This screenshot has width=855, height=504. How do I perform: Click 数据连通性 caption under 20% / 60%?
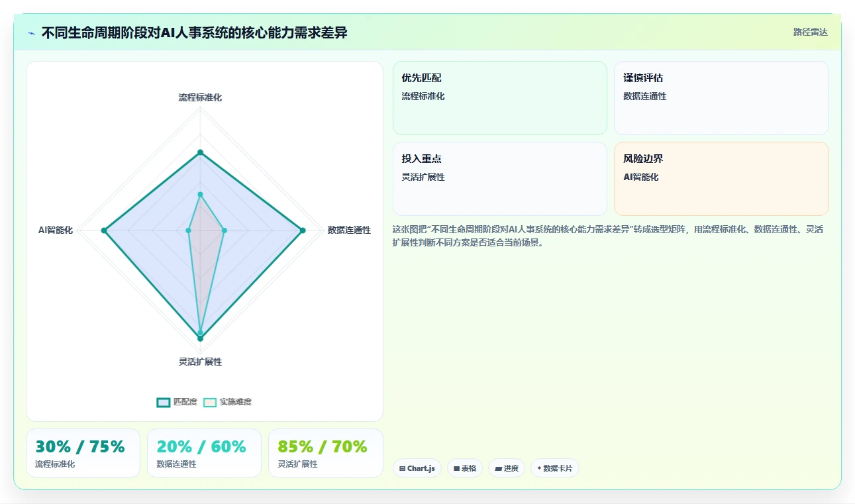pyautogui.click(x=176, y=464)
